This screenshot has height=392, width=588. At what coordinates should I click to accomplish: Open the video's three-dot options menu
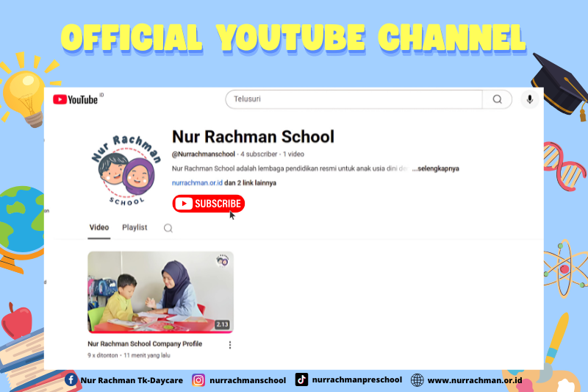(229, 344)
